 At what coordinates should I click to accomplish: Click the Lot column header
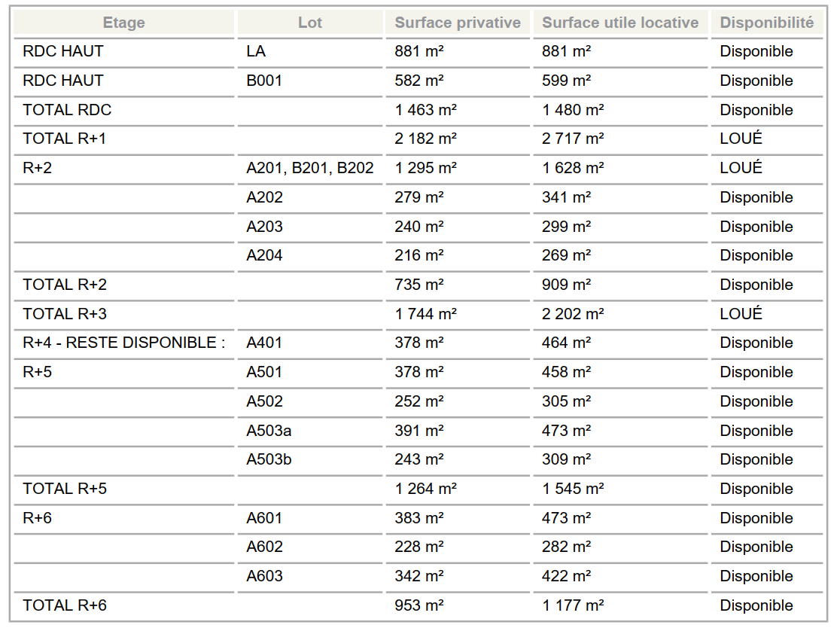(x=309, y=23)
